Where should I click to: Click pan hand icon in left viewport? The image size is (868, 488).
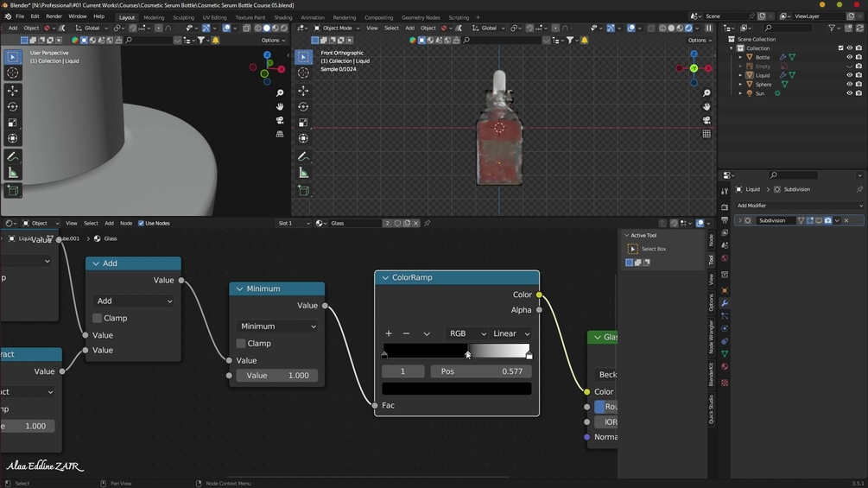click(x=280, y=106)
